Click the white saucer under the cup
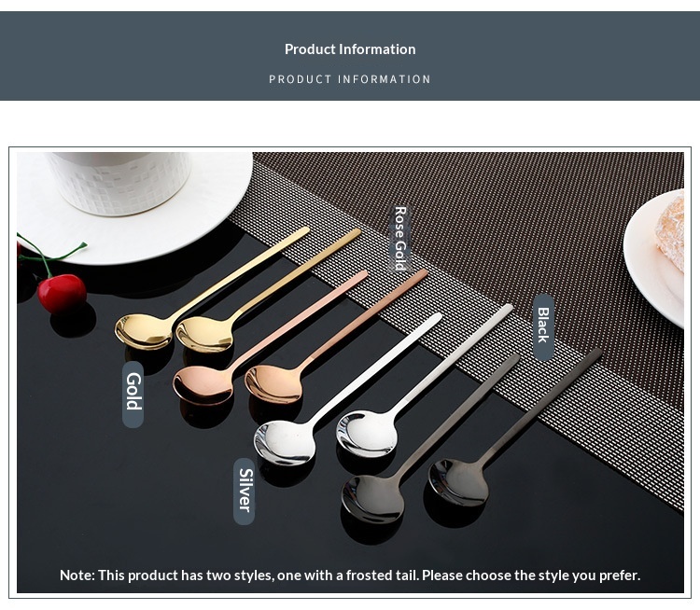Screen dimensions: 700x610 point(133,208)
